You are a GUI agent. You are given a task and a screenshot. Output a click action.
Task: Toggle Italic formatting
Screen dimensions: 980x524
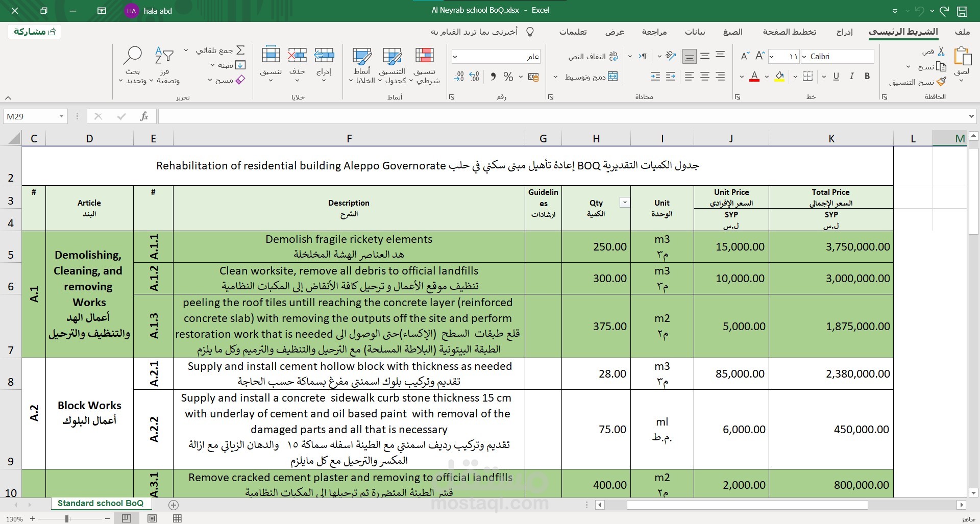(851, 76)
